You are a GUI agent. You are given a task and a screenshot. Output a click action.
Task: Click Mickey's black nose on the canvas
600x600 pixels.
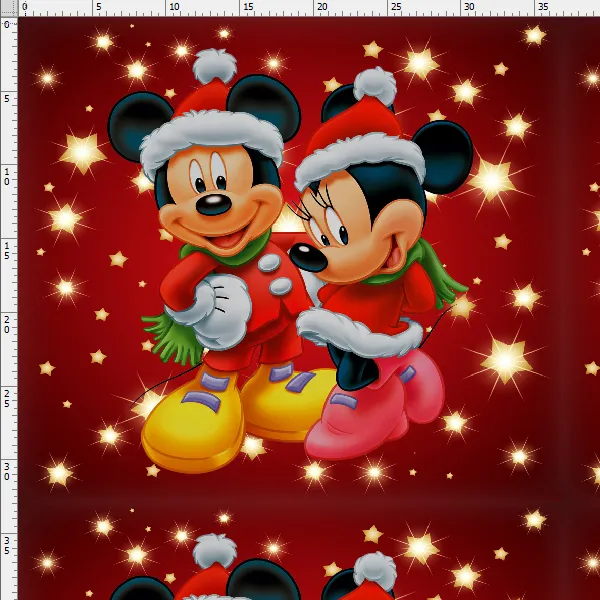[214, 204]
